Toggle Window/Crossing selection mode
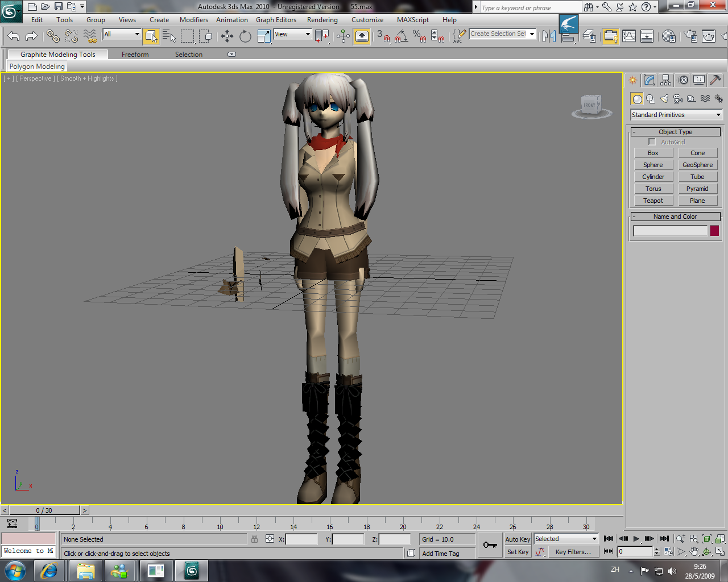The width and height of the screenshot is (728, 582). click(206, 36)
